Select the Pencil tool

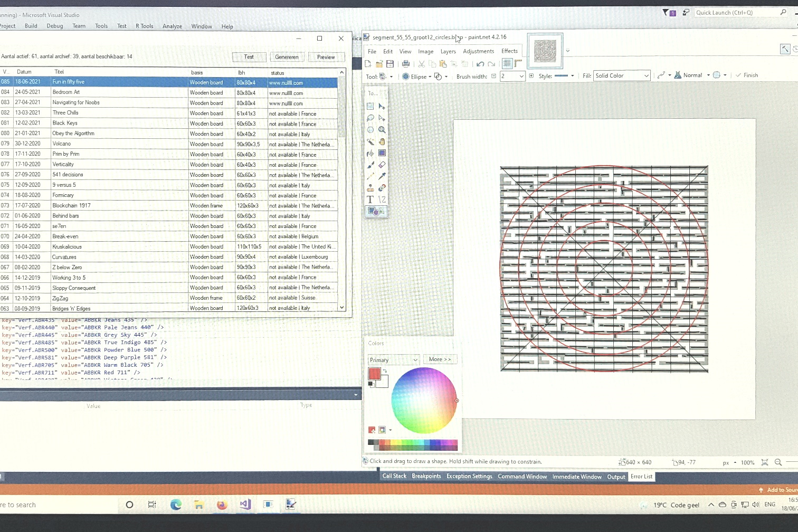click(370, 176)
